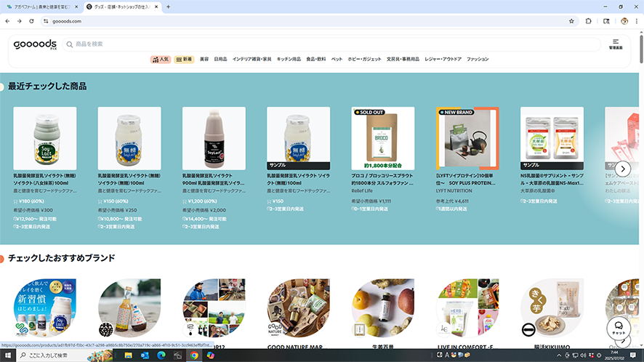Click the carousel next arrow in recent products
This screenshot has height=362, width=644.
[623, 169]
